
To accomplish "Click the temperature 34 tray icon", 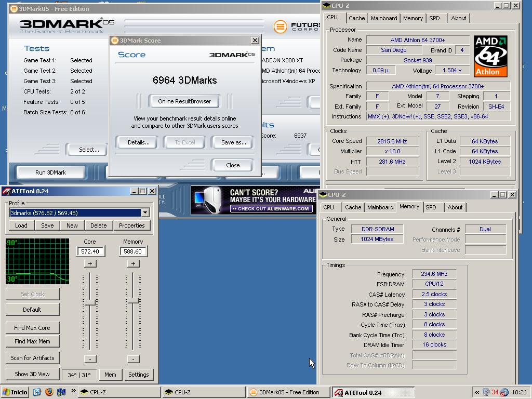I will pos(495,393).
